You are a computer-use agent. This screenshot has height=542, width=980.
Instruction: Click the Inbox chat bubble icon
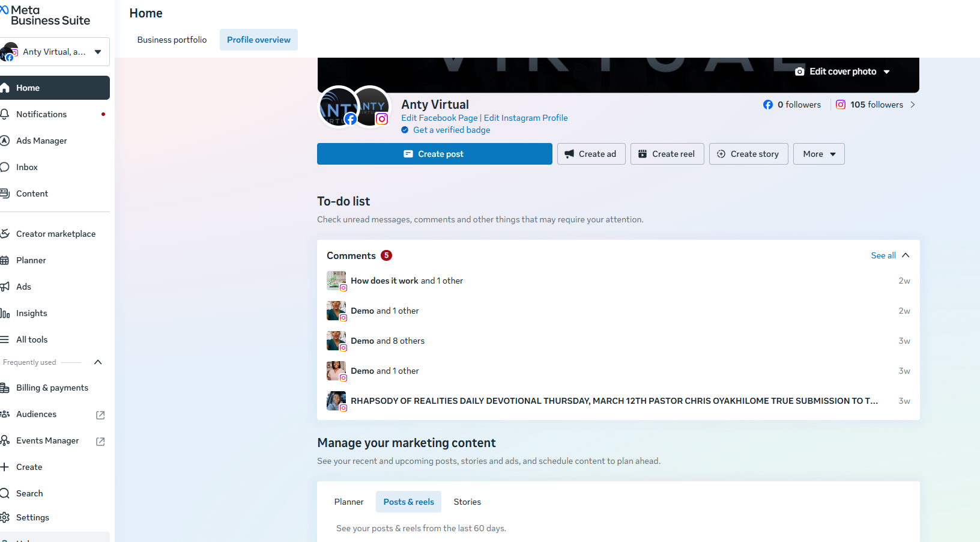click(5, 167)
